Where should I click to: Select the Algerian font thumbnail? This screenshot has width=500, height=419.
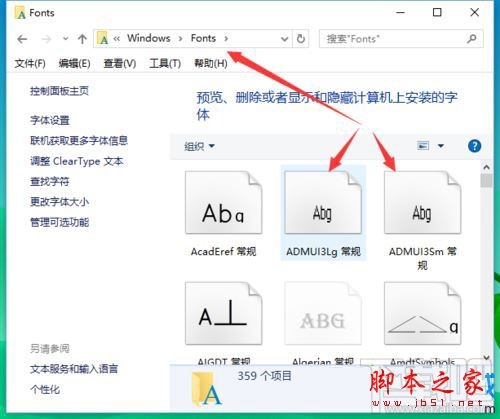pyautogui.click(x=323, y=313)
